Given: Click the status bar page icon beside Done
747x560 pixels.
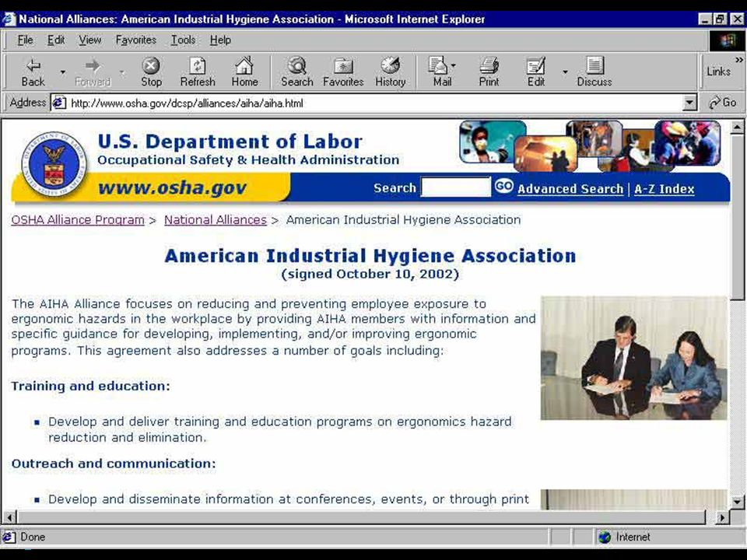Looking at the screenshot, I should pos(9,537).
